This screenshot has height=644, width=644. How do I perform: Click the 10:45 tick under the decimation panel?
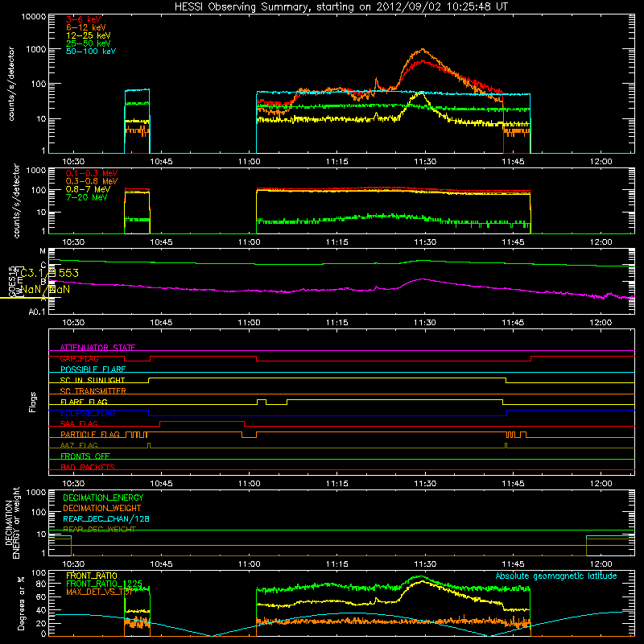point(162,564)
